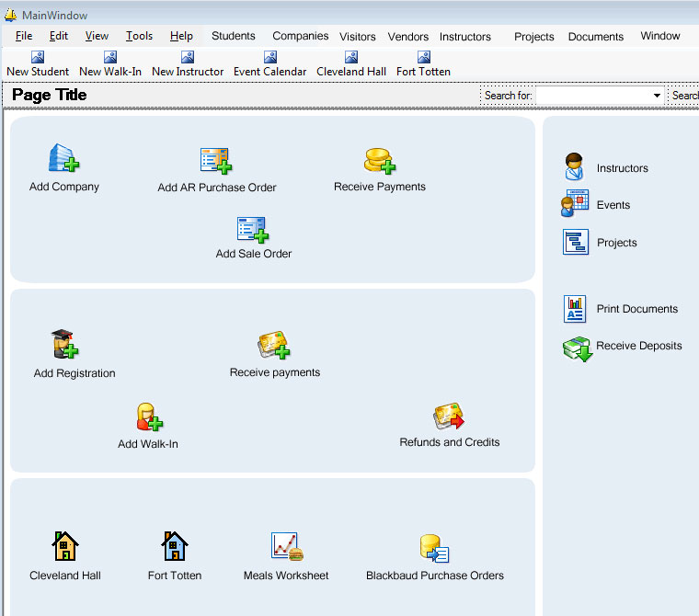The height and width of the screenshot is (616, 699).
Task: Click the Print Documents report icon
Action: (x=575, y=308)
